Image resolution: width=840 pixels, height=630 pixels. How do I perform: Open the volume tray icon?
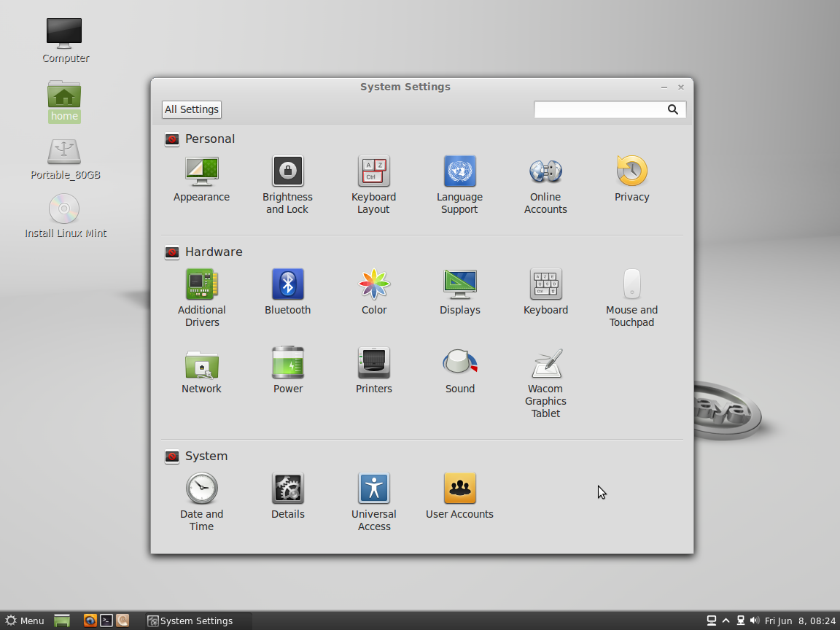coord(755,621)
